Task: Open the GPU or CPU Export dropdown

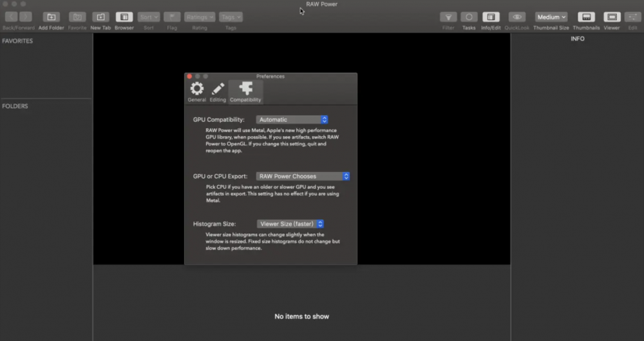Action: pyautogui.click(x=303, y=176)
